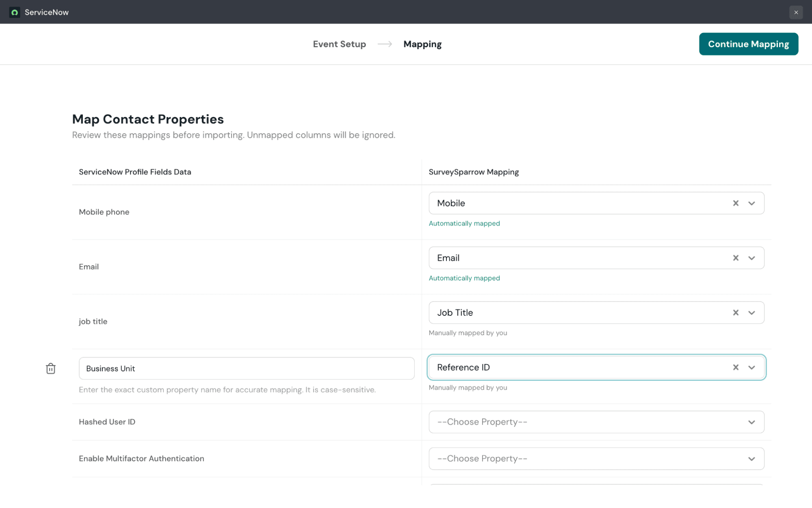Delete the Business Unit mapping row
This screenshot has height=508, width=812.
(x=51, y=368)
